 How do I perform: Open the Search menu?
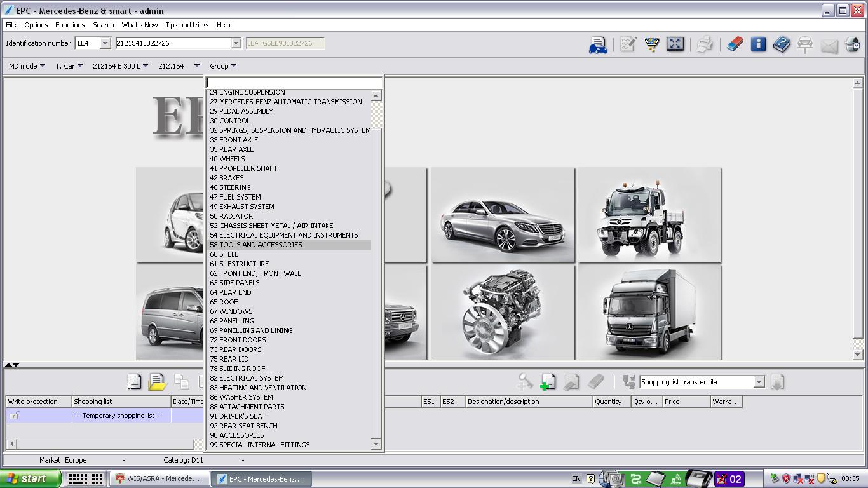104,25
